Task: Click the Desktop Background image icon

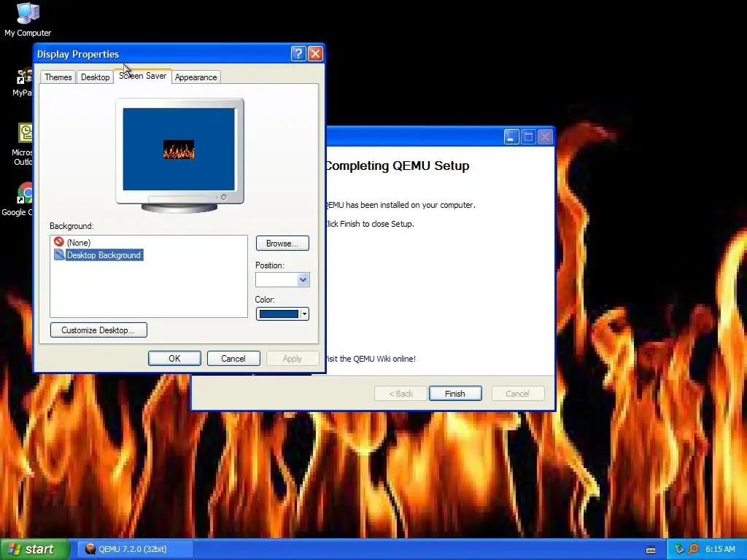Action: coord(59,254)
